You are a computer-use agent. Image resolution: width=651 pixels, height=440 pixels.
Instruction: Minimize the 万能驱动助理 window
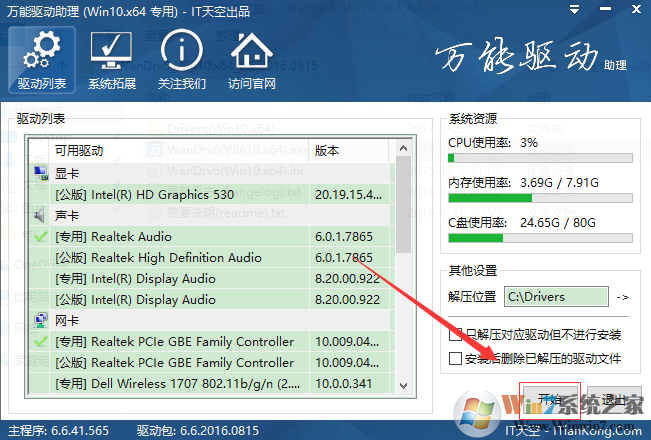(605, 9)
